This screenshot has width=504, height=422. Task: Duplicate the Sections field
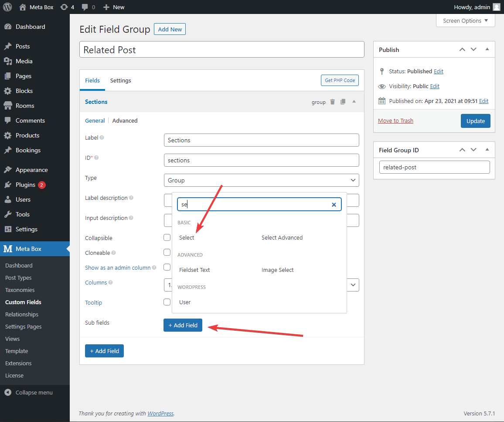click(343, 102)
